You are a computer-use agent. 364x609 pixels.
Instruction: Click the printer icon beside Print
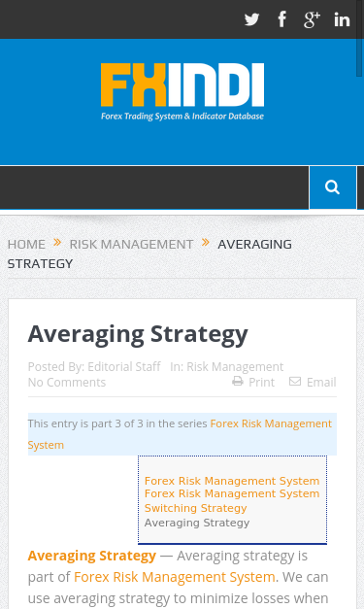238,382
